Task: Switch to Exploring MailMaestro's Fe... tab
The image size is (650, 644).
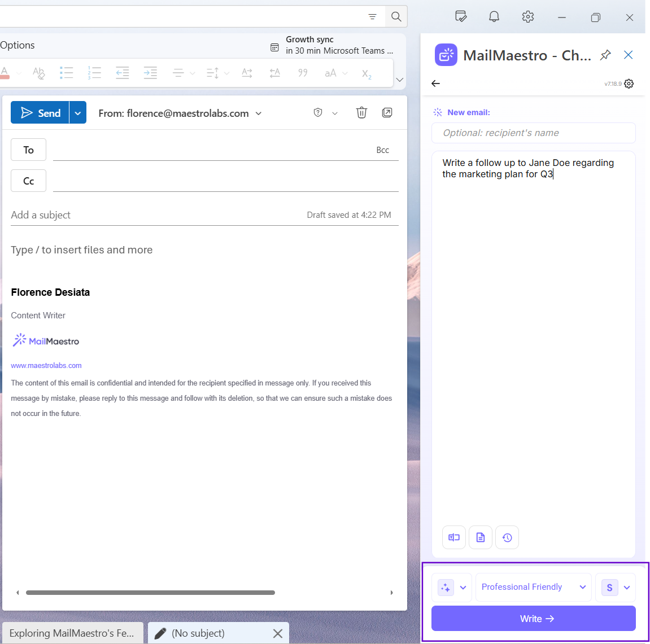Action: click(x=72, y=633)
